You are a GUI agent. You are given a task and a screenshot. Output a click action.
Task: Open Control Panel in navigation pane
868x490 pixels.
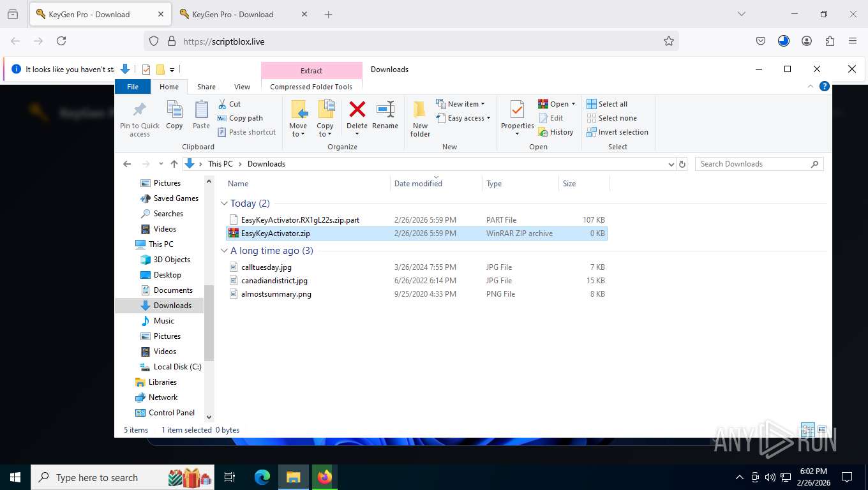pyautogui.click(x=165, y=413)
